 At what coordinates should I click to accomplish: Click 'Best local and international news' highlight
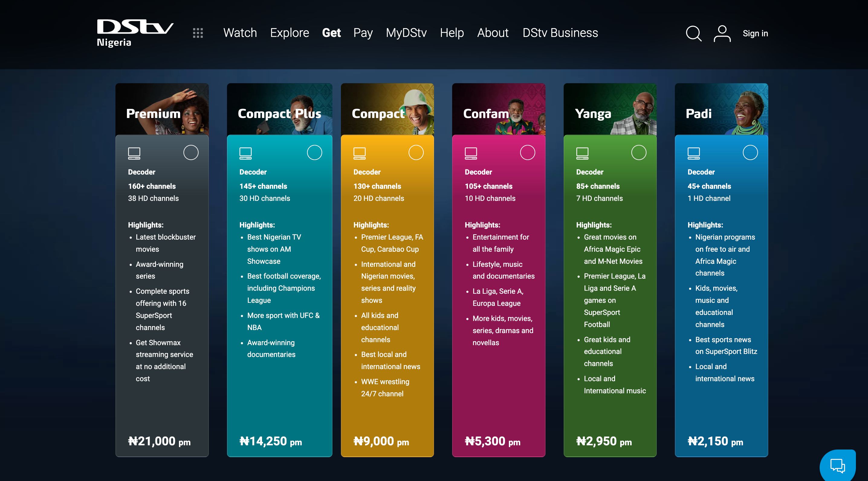coord(390,361)
